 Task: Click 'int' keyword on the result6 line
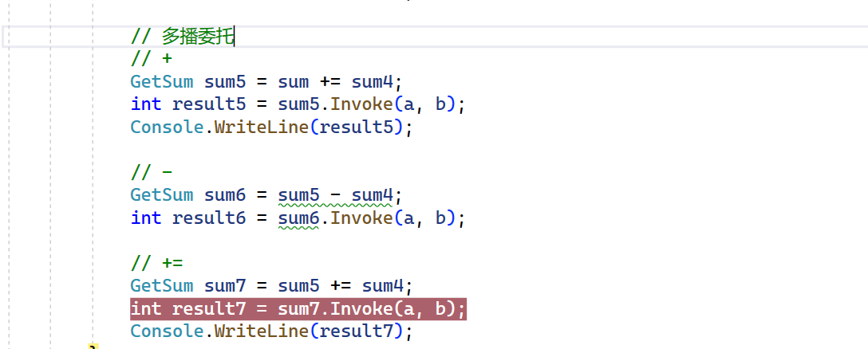pyautogui.click(x=146, y=218)
